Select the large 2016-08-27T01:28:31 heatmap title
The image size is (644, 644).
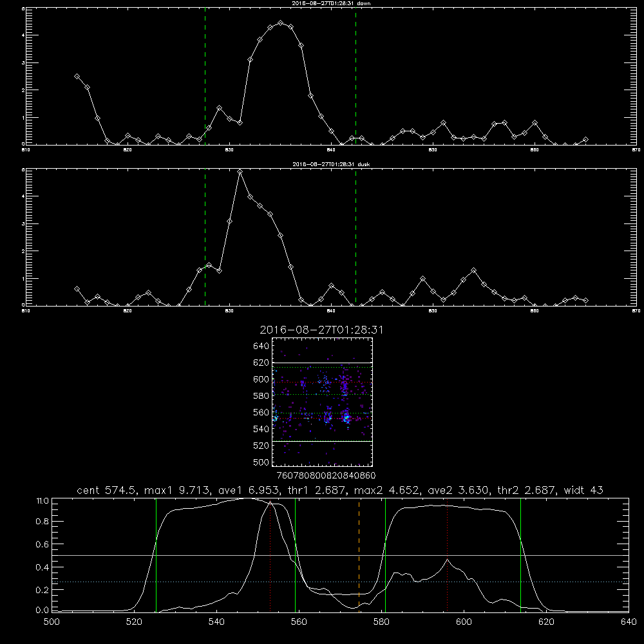click(x=321, y=330)
